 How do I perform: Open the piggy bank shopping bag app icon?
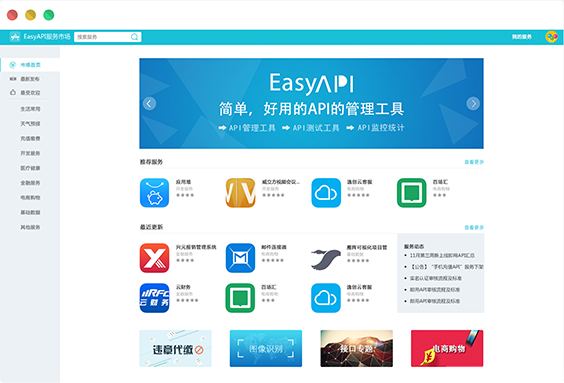coord(154,193)
